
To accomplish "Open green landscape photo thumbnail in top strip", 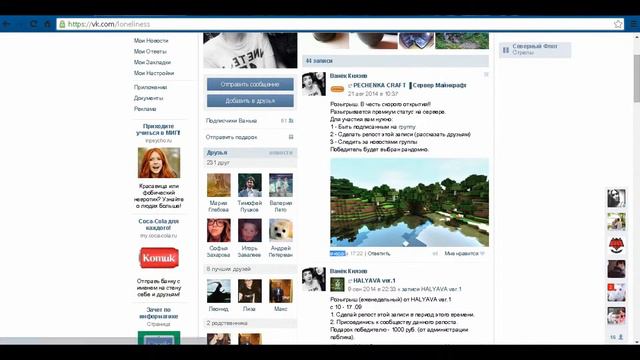I will (462, 40).
